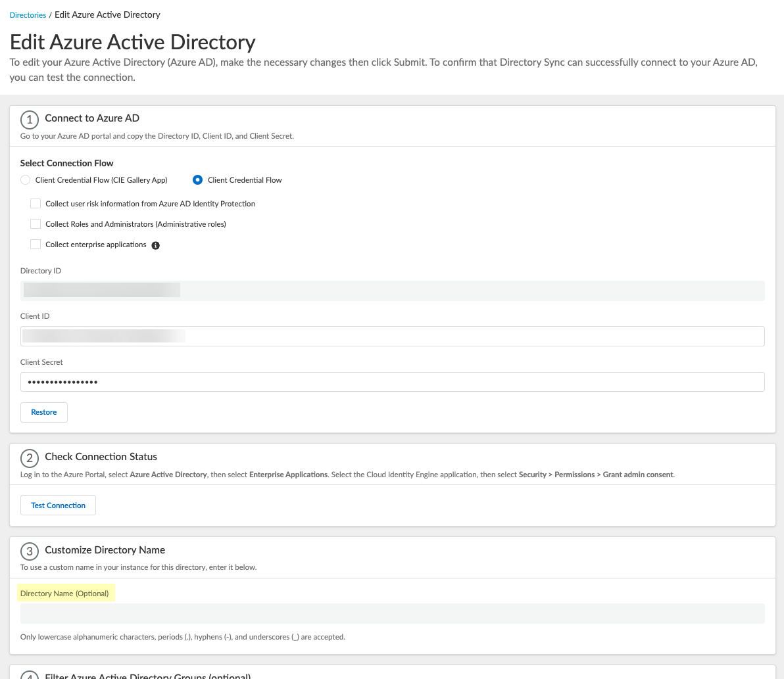784x679 pixels.
Task: Select Client Credential Flow (CIE Gallery App) option
Action: [25, 179]
